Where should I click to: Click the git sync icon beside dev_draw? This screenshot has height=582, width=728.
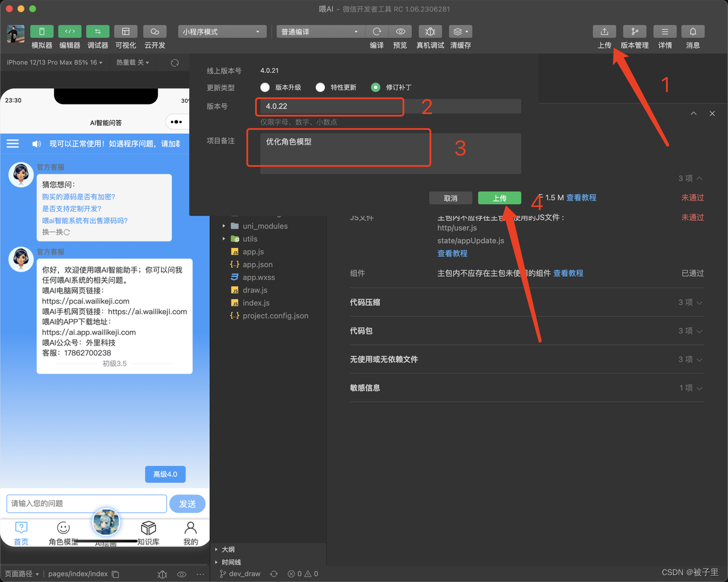[274, 574]
